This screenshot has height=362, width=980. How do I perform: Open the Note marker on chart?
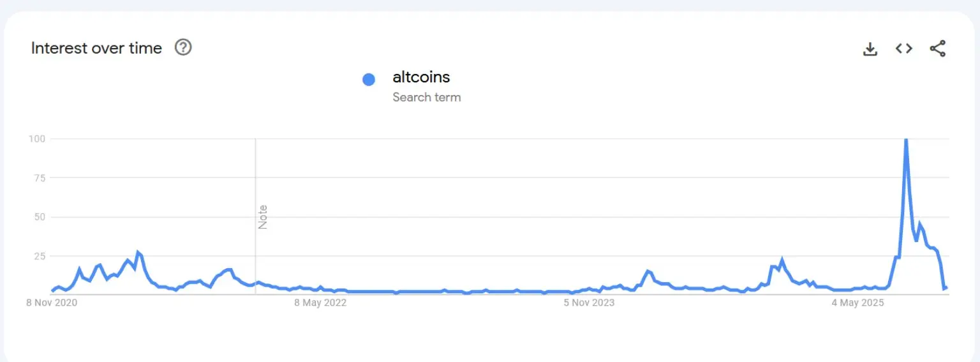[262, 217]
